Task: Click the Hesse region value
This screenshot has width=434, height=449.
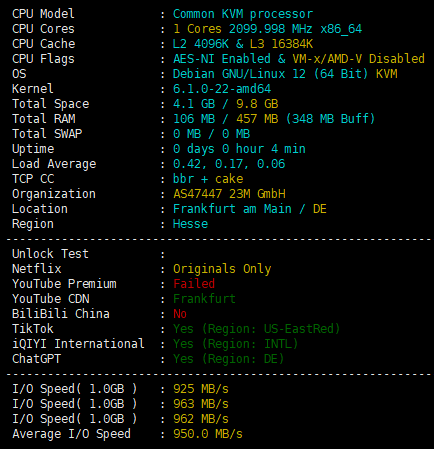Action: coord(190,224)
